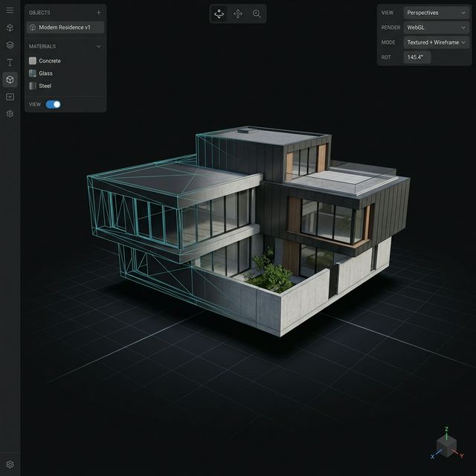
Task: Open the console panel icon in sidebar
Action: pos(10,97)
